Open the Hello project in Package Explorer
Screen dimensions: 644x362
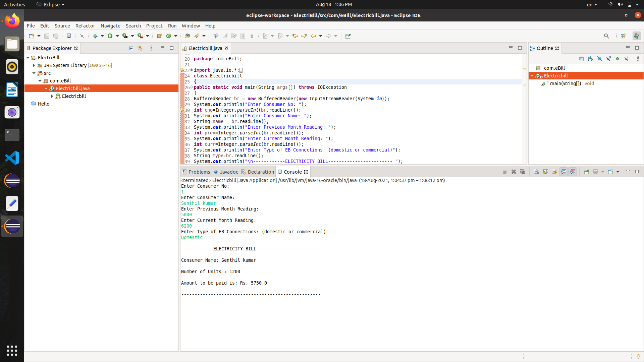coord(43,104)
